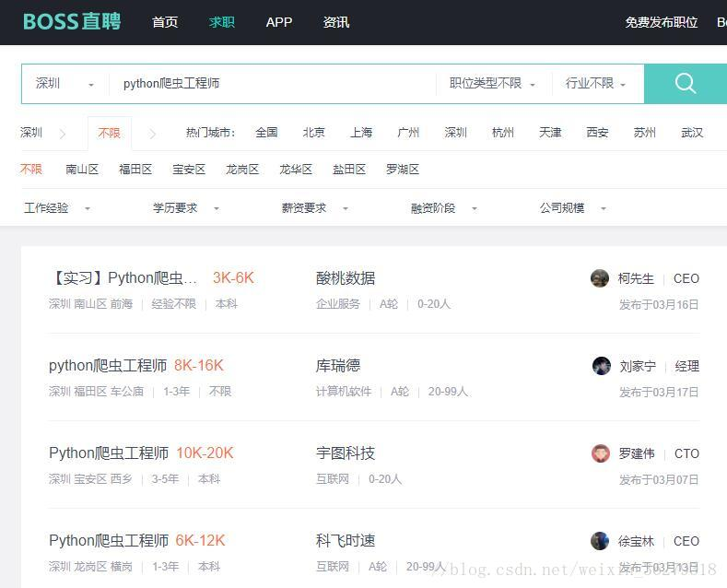
Task: Open company 库瑞德
Action: [338, 366]
